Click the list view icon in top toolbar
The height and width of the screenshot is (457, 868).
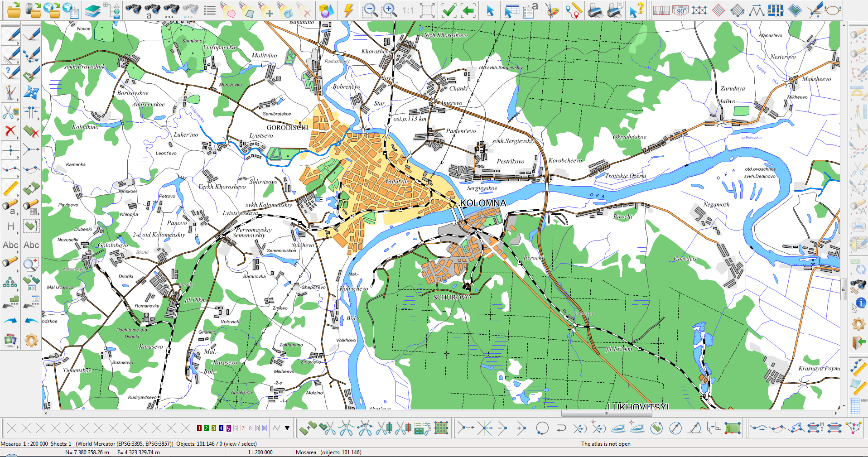click(x=209, y=10)
